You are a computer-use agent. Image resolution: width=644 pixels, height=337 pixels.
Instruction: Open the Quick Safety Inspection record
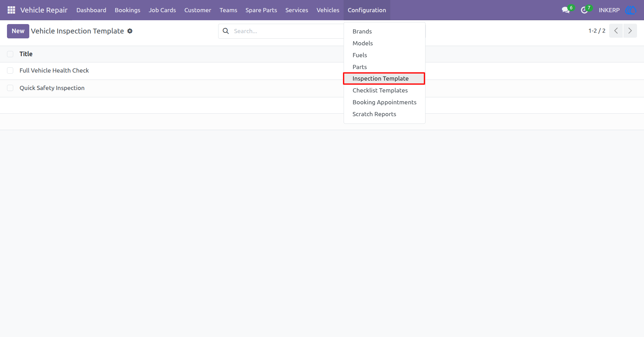pyautogui.click(x=52, y=88)
